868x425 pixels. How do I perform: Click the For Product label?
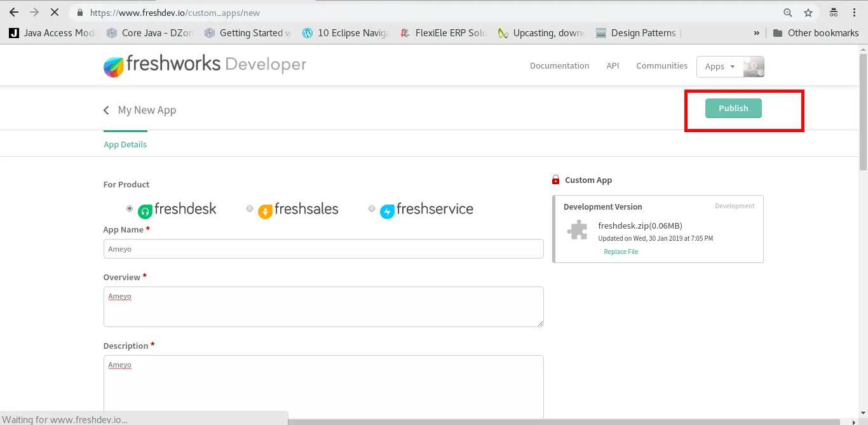(x=126, y=184)
